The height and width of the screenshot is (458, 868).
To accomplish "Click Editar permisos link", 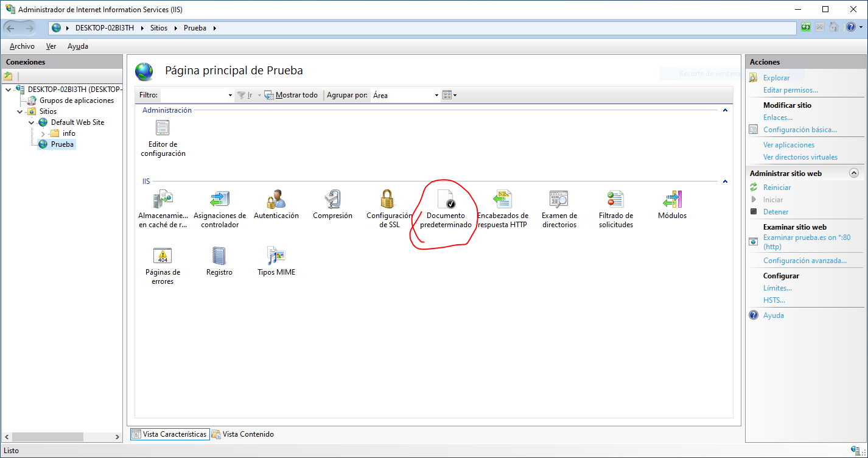I will click(791, 90).
